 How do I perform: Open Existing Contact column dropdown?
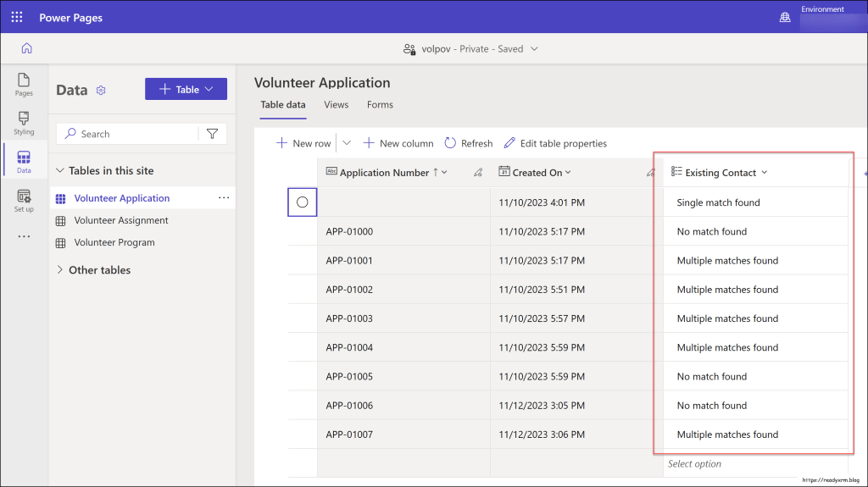(x=764, y=173)
